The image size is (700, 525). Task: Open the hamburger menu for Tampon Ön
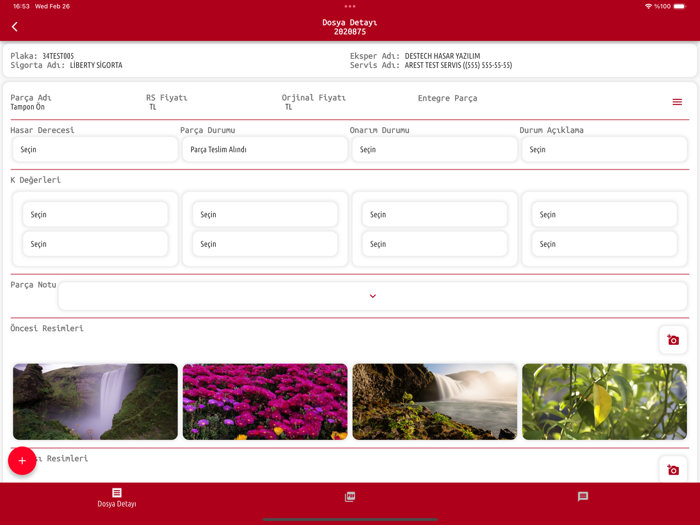(677, 102)
